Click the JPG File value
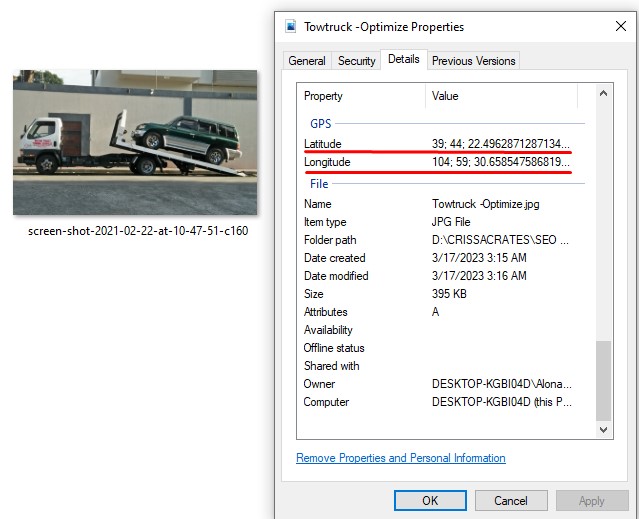 click(x=451, y=222)
